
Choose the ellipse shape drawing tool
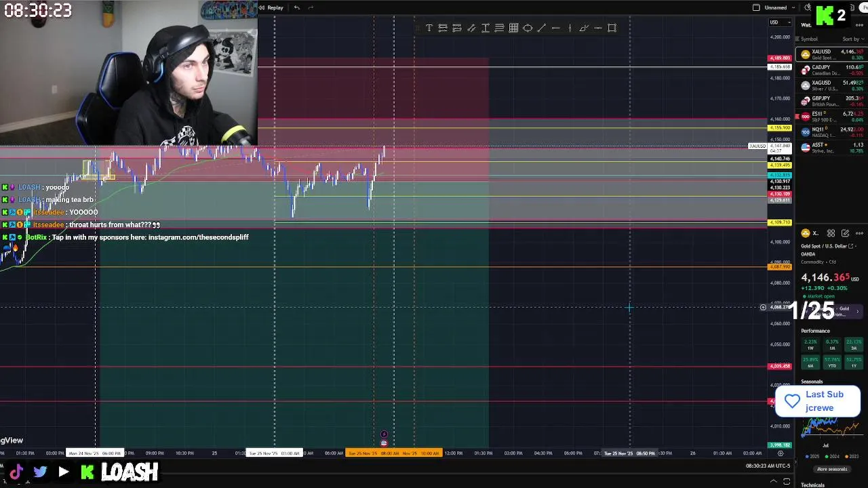(x=527, y=28)
